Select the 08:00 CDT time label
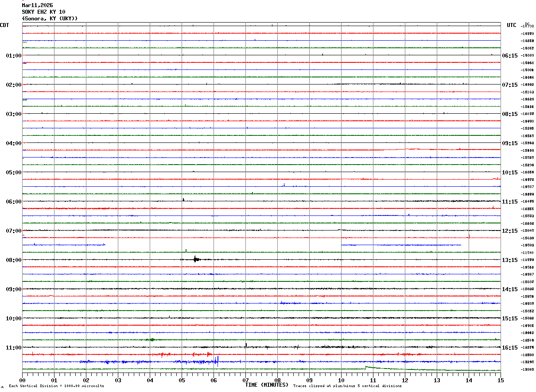The image size is (536, 392). click(x=14, y=260)
